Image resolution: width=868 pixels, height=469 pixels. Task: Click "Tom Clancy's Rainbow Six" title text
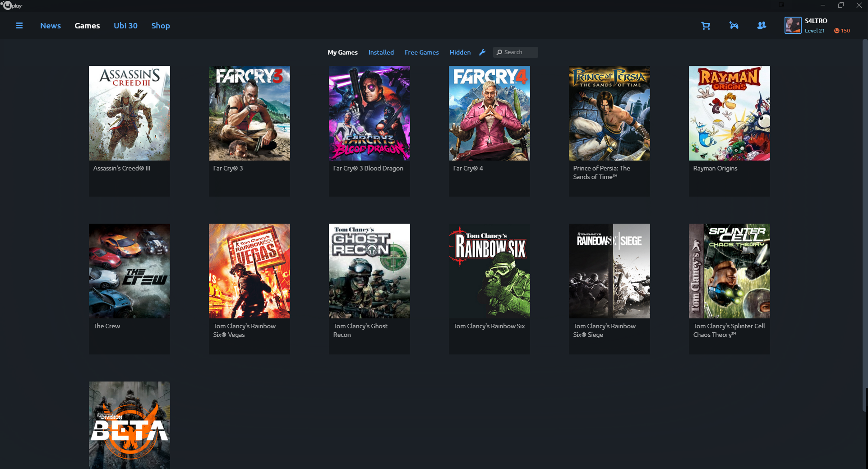(x=489, y=326)
